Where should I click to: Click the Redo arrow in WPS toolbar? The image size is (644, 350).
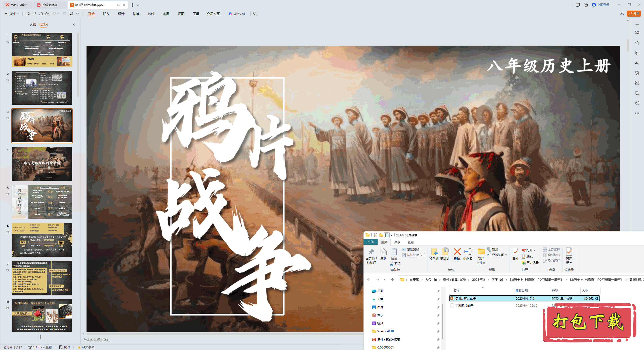click(x=64, y=14)
